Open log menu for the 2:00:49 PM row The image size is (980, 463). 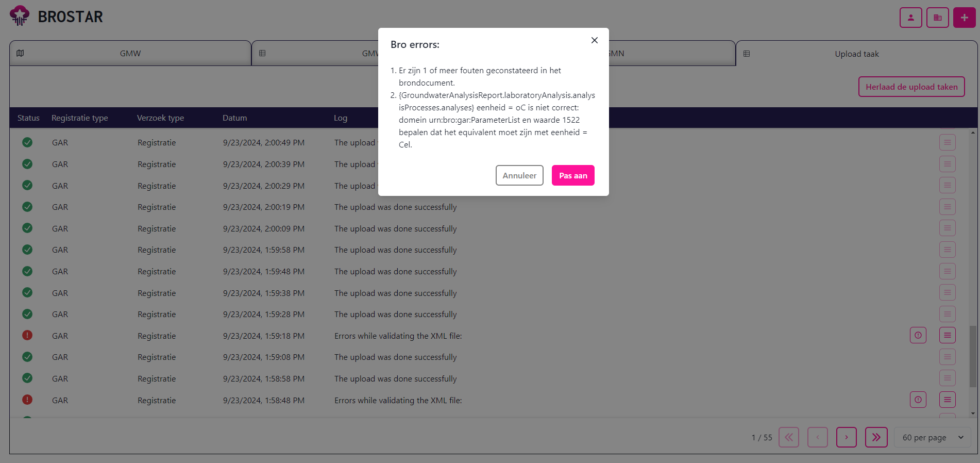coord(948,142)
